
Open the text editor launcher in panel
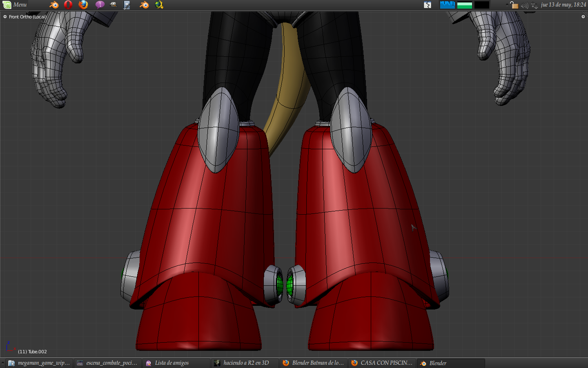pyautogui.click(x=127, y=5)
